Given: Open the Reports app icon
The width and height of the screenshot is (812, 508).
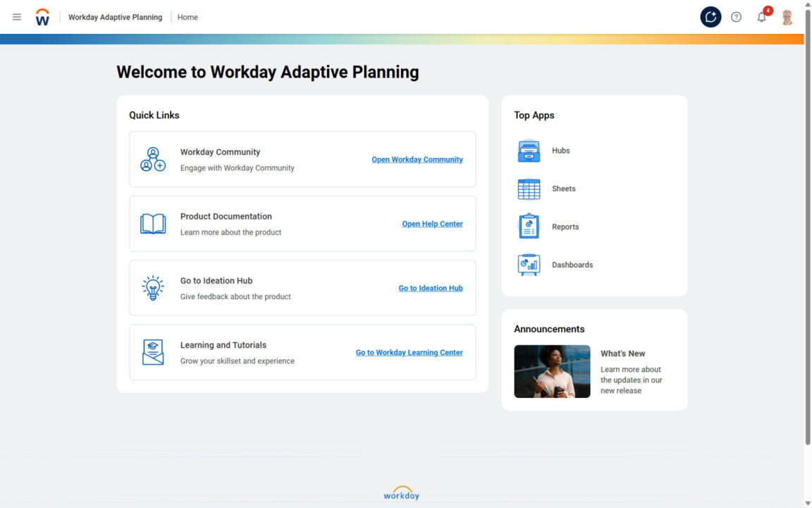Looking at the screenshot, I should pos(529,227).
